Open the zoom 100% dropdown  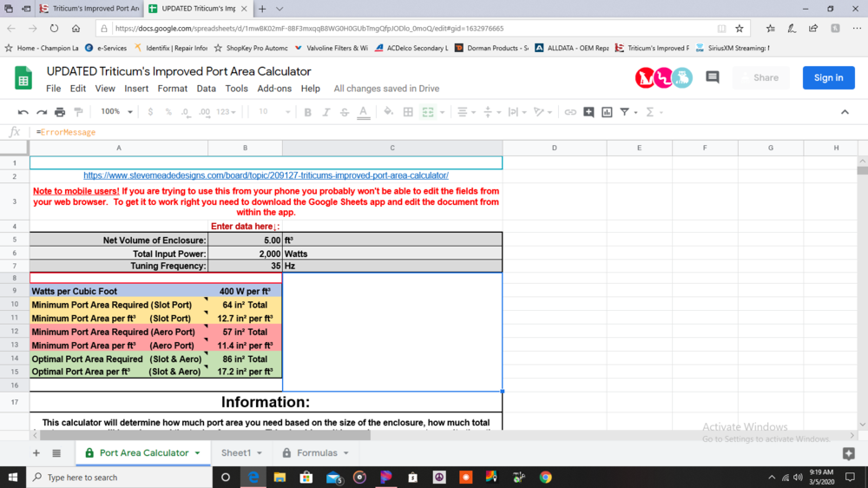pos(116,112)
